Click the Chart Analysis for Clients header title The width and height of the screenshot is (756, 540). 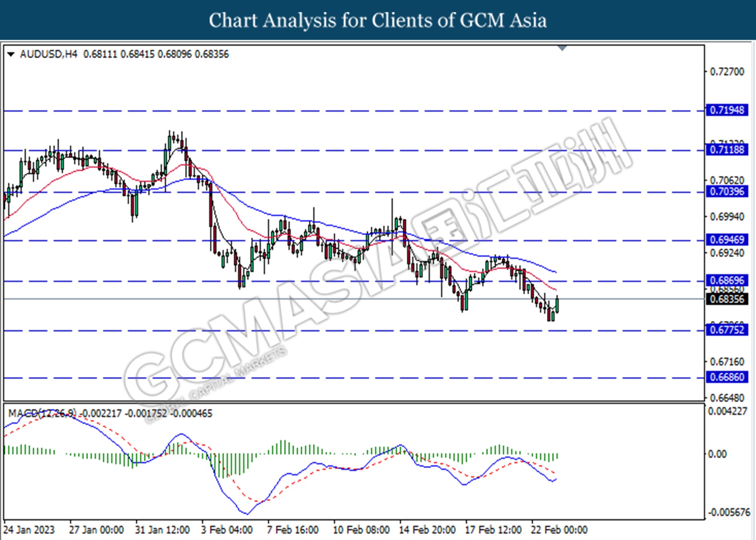(378, 20)
